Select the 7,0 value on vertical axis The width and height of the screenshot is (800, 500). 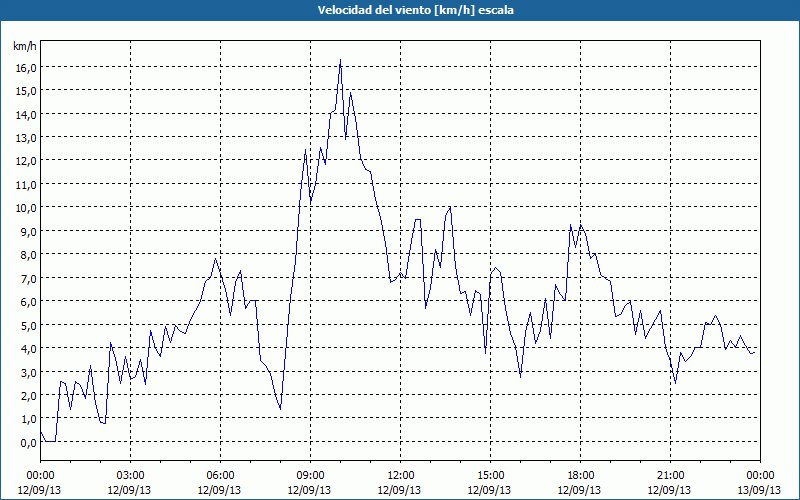[x=30, y=279]
